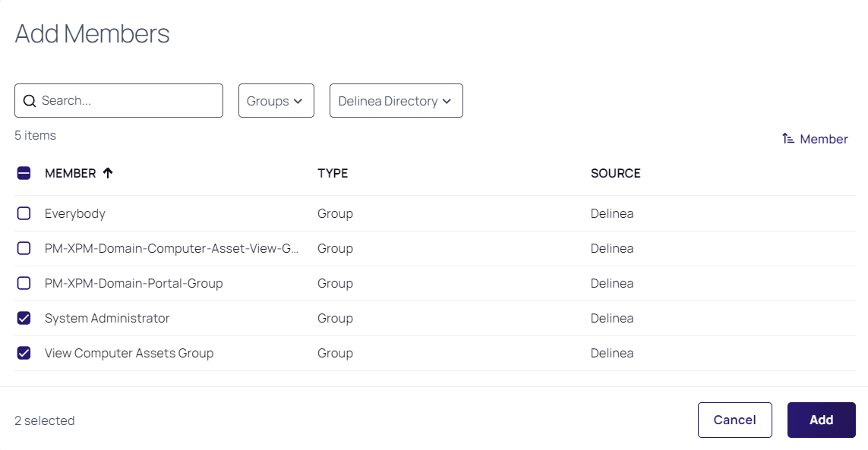Open the Groups filter dropdown

[276, 101]
